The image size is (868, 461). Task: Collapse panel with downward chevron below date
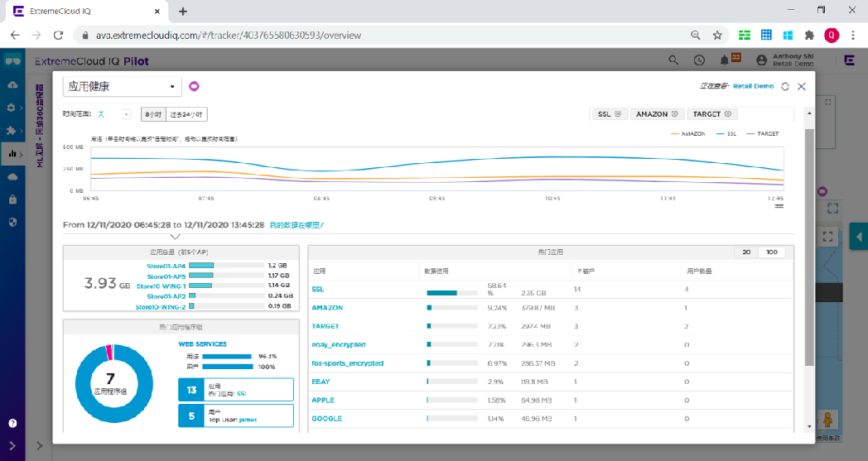(x=175, y=237)
